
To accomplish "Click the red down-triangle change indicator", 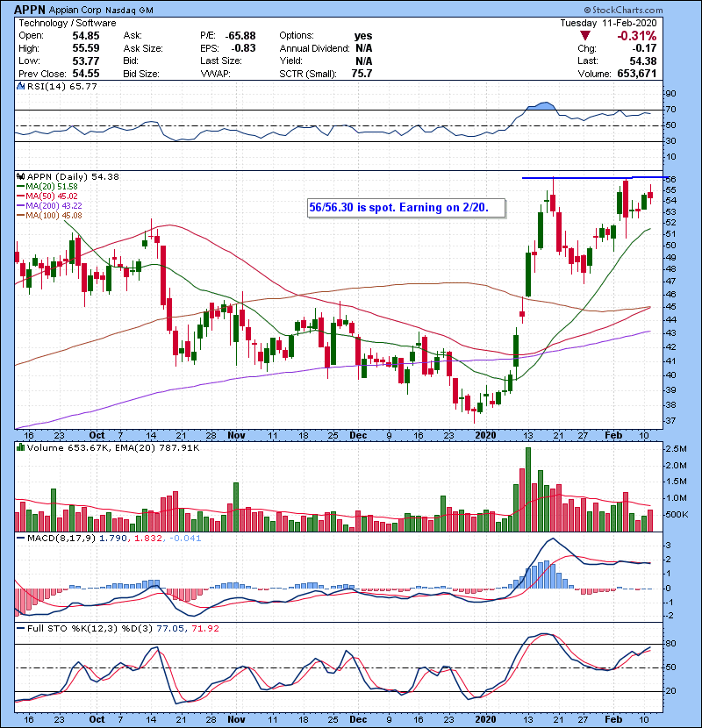I will 585,36.
